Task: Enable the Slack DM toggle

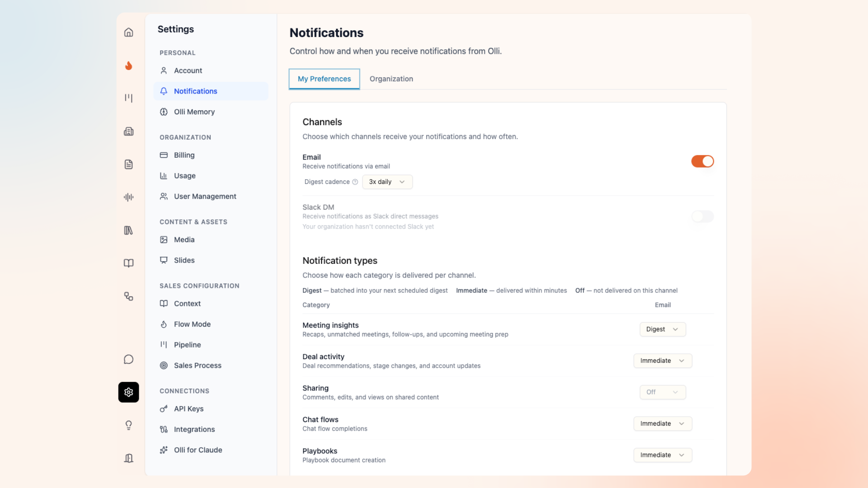Action: [x=702, y=216]
